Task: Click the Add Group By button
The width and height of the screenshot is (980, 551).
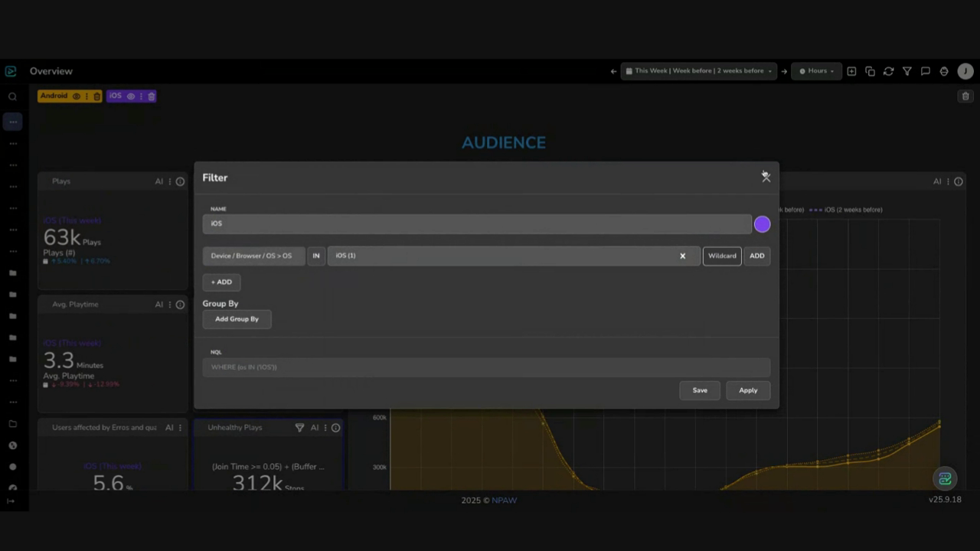Action: (x=237, y=319)
